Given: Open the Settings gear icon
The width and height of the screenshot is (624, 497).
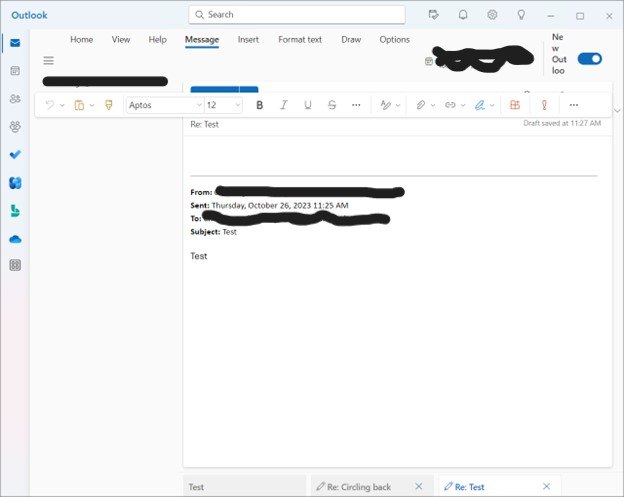Looking at the screenshot, I should coord(492,15).
